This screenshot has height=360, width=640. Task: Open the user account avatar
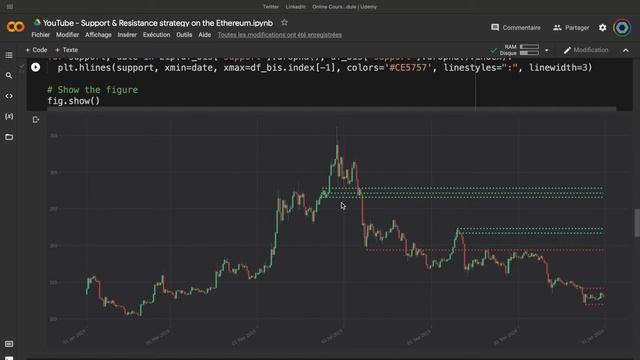click(x=622, y=28)
